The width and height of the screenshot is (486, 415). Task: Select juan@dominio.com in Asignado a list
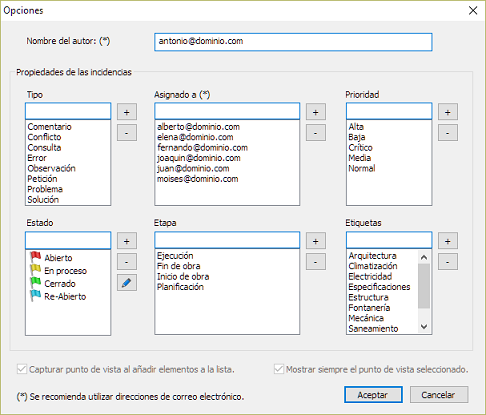pyautogui.click(x=193, y=168)
